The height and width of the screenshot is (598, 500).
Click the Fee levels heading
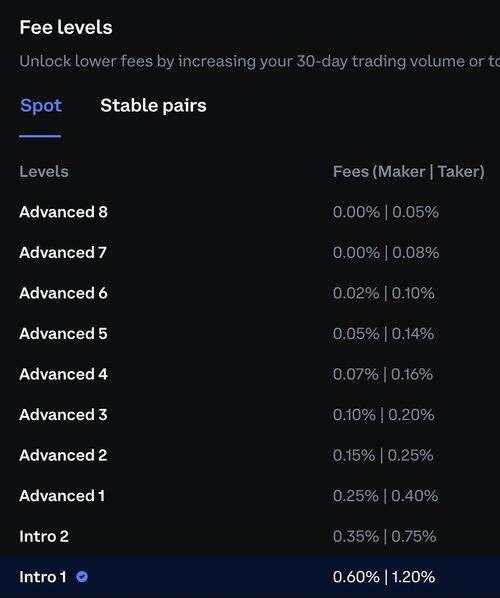66,27
